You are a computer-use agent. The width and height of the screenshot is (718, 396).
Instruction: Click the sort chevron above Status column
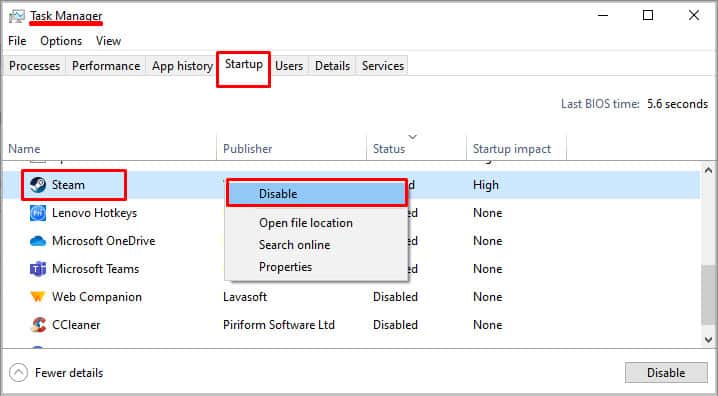pos(413,136)
